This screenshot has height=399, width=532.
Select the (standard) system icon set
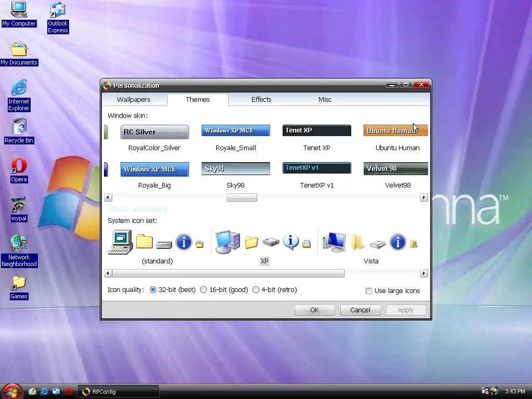(157, 247)
